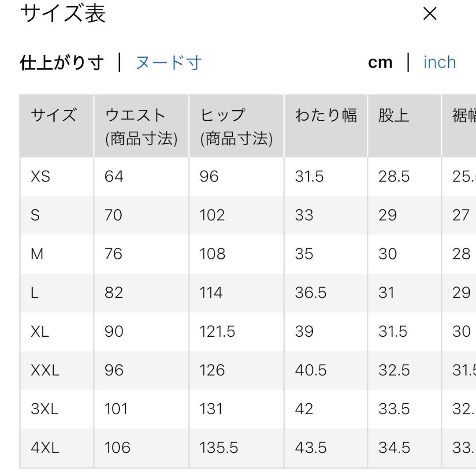
Task: Click the waist value 82 for L
Action: pyautogui.click(x=114, y=293)
